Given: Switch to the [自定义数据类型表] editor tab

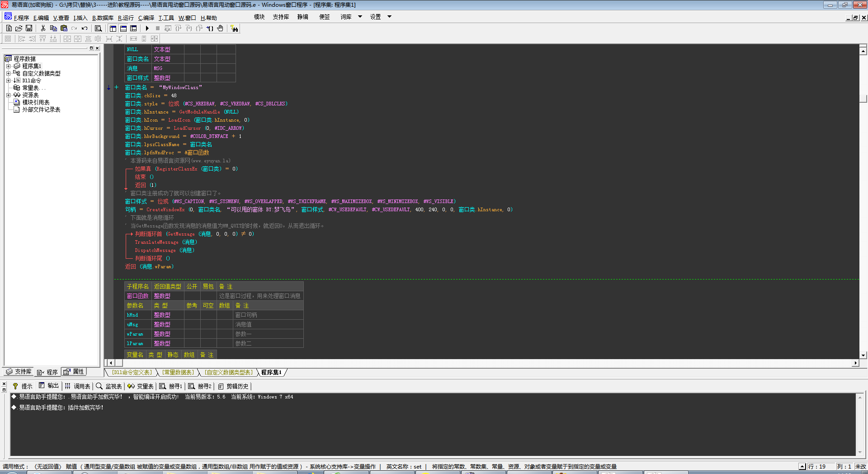Looking at the screenshot, I should pos(229,373).
